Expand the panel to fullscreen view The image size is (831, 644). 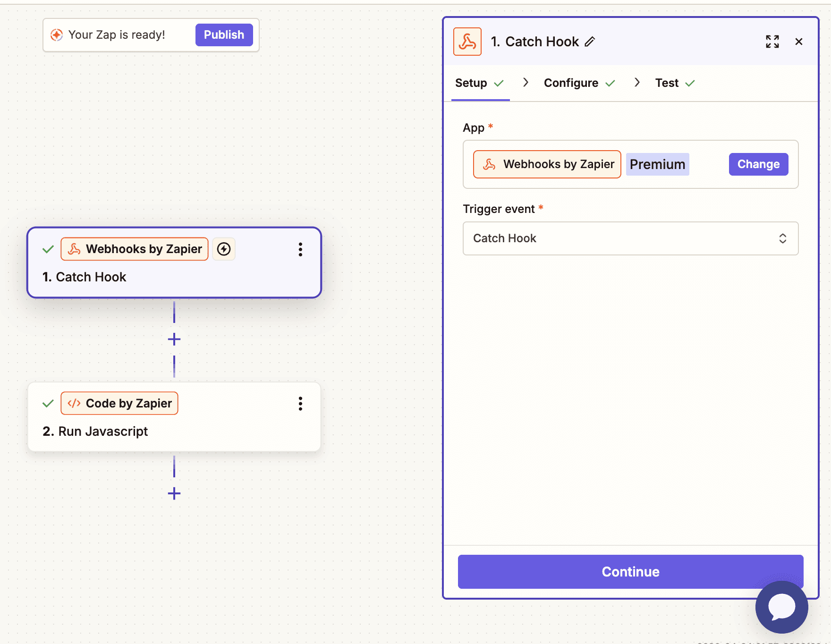[x=772, y=42]
